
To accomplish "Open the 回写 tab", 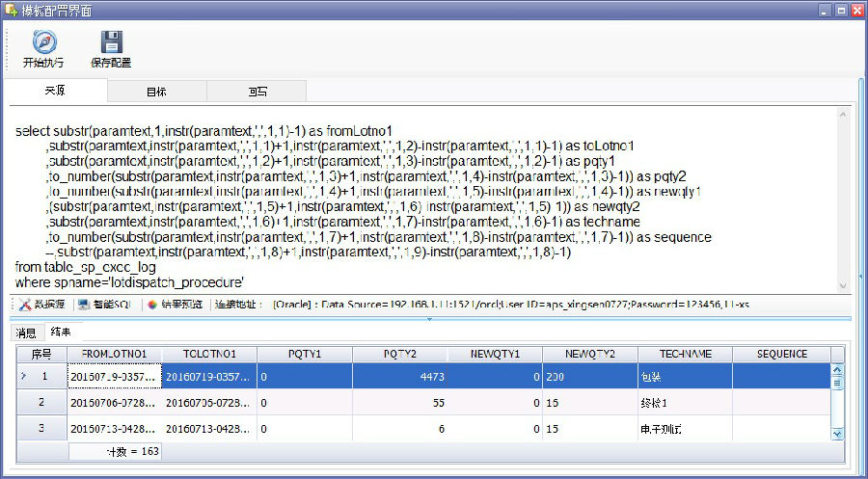I will (x=257, y=92).
